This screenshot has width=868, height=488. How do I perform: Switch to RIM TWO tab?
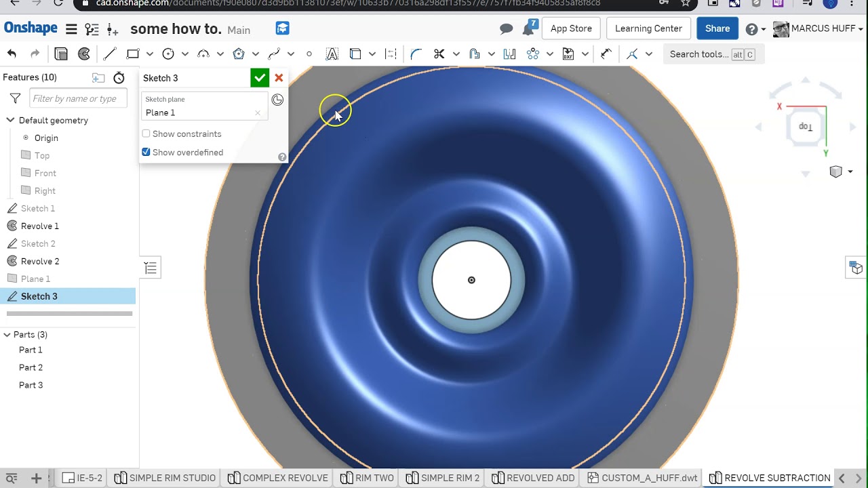pos(367,478)
